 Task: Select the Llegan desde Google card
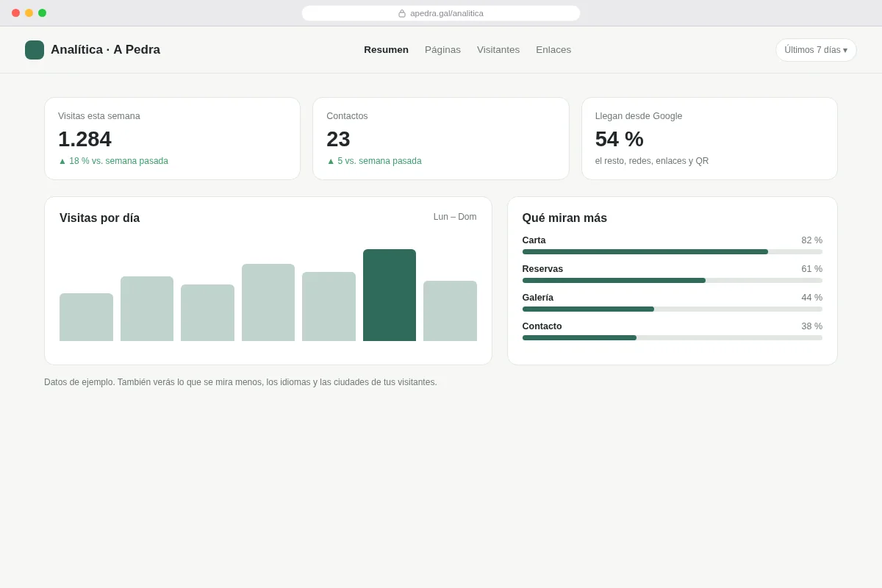click(x=709, y=139)
